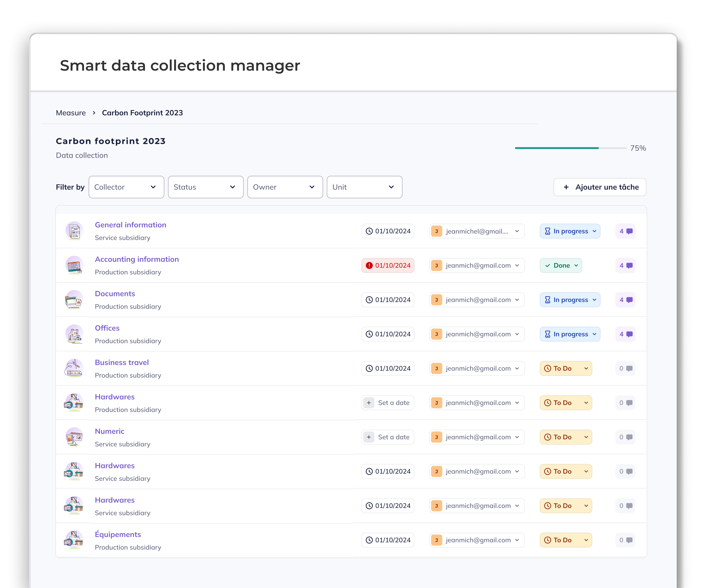Click Ajouter une tâche button
Image resolution: width=707 pixels, height=588 pixels.
click(x=600, y=187)
